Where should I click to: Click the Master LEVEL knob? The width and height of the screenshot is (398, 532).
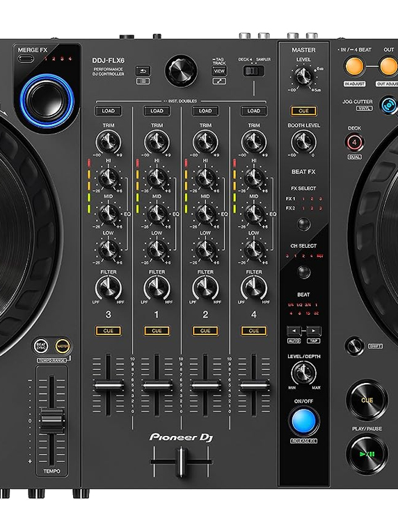click(303, 76)
